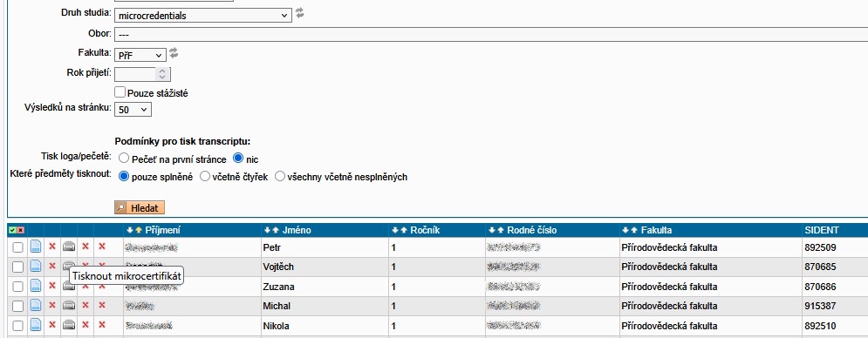Click red X right of document icon, Petr's row
The width and height of the screenshot is (868, 338).
(52, 247)
